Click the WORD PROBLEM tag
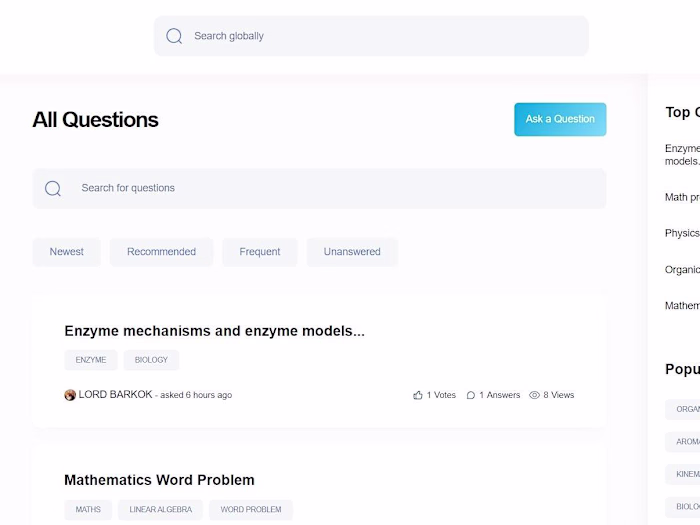700x525 pixels. 251,510
